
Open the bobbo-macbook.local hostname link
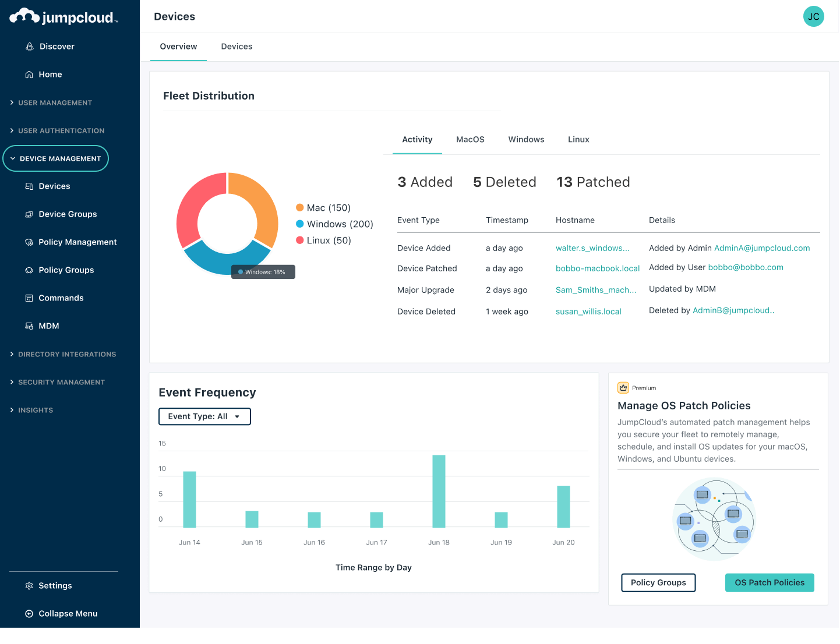597,268
